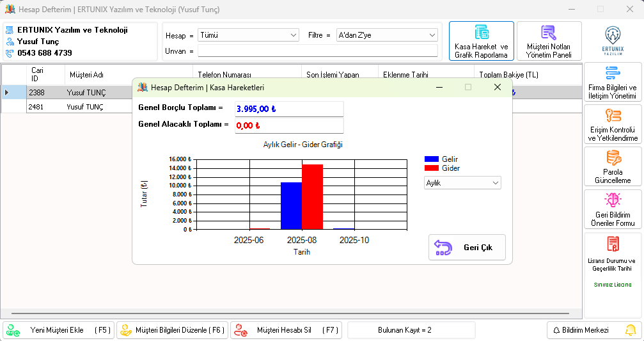Click Yeni Müşteri Ekle (F5) button
Screen dimensions: 644x341
coord(58,330)
